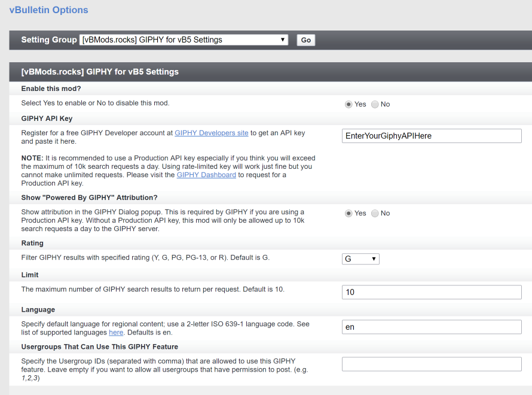Click the vBulletin Options page title
Image resolution: width=532 pixels, height=395 pixels.
[48, 10]
